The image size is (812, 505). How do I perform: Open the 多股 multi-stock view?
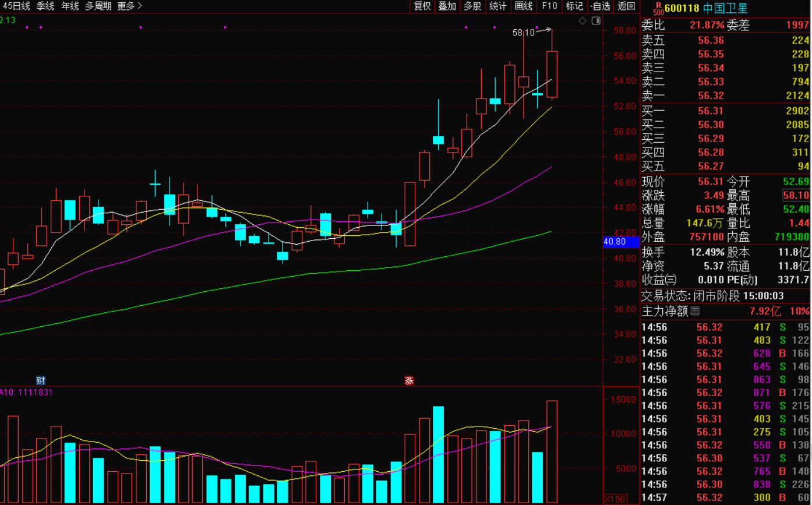pyautogui.click(x=472, y=6)
